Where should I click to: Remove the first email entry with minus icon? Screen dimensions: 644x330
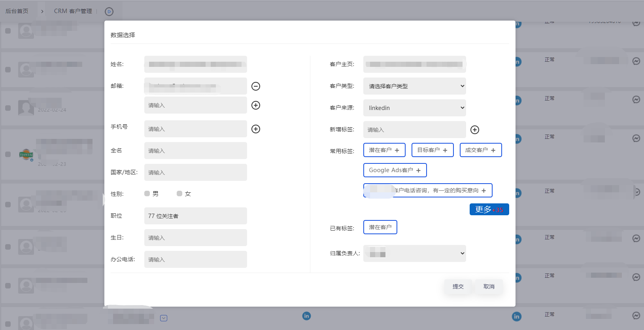[x=256, y=86]
